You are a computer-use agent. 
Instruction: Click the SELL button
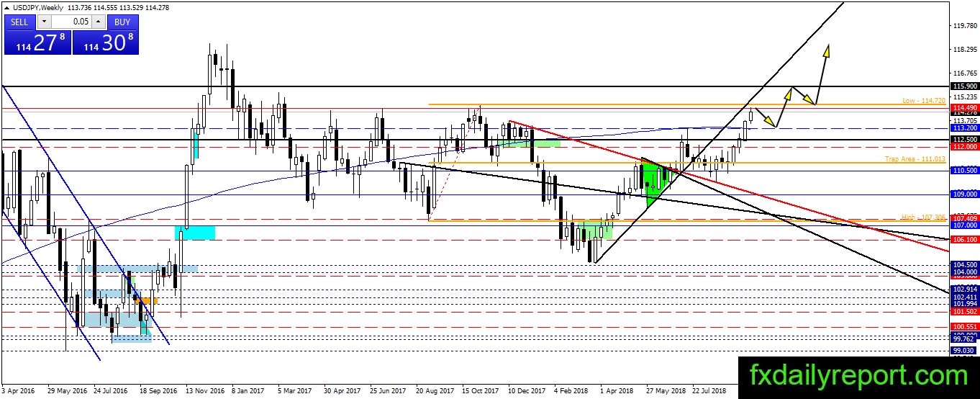(x=19, y=22)
